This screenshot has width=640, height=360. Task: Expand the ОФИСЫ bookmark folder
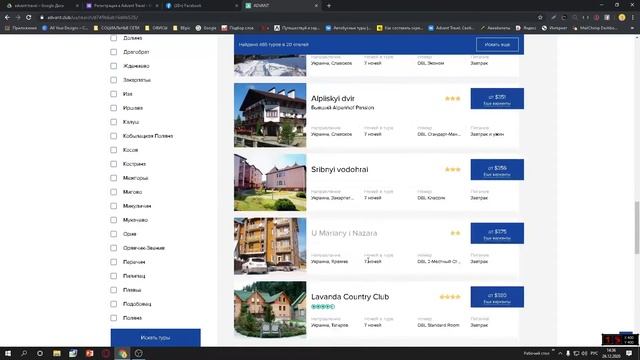pos(156,28)
